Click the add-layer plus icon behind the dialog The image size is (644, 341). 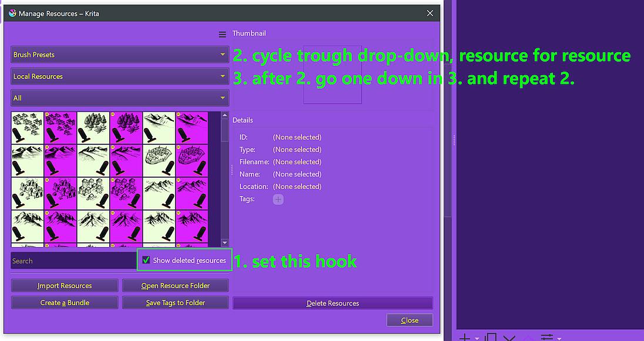tap(465, 337)
